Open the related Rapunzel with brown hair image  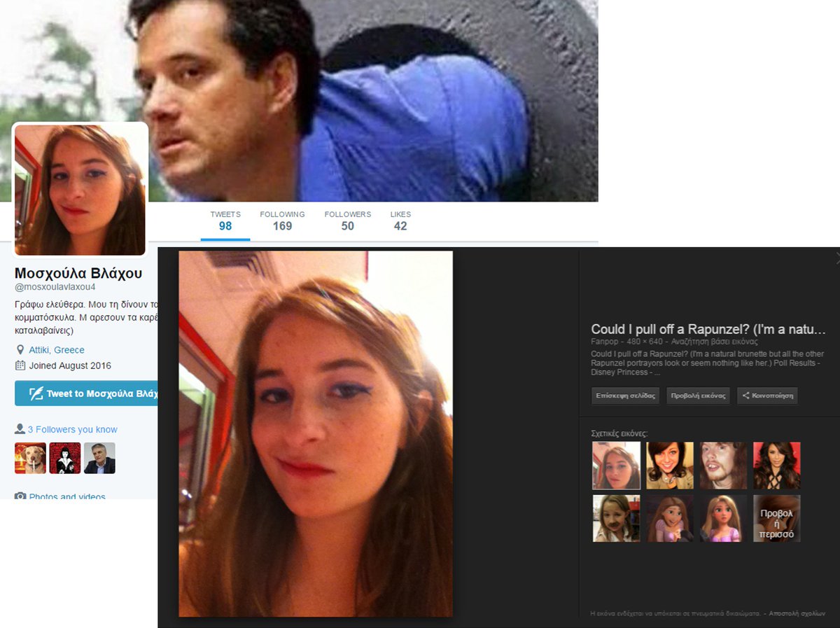tap(670, 518)
